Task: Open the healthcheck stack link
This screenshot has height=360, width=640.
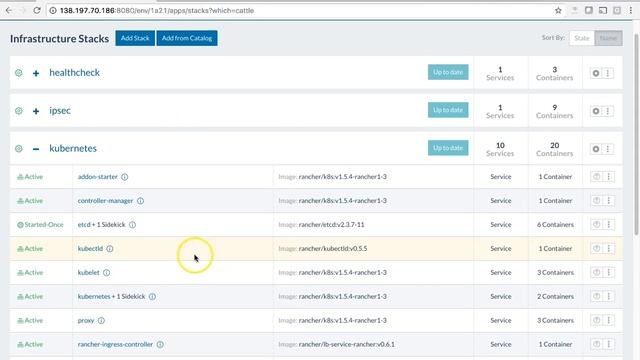Action: click(x=74, y=73)
